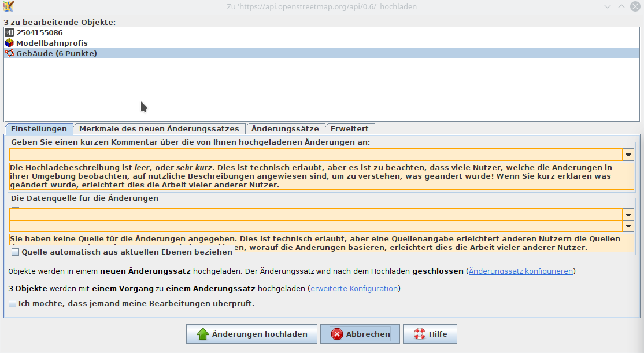
Task: Check 'Ich möchte, dass jemand meine Bearbeitungen überprüft'
Action: (13, 303)
